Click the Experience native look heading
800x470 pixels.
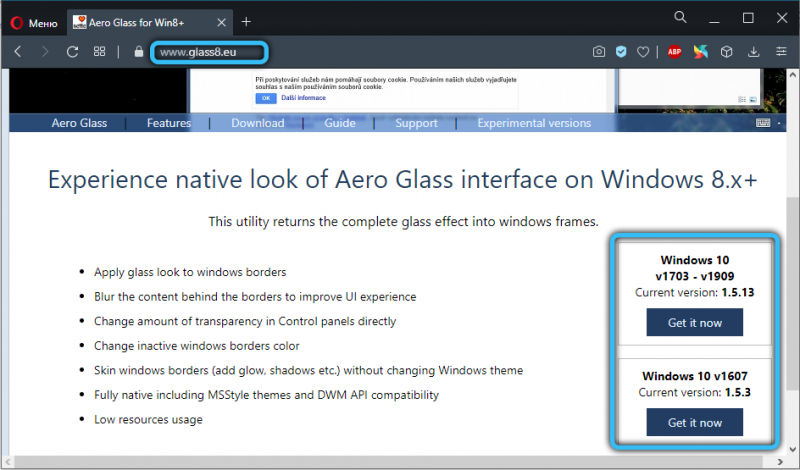click(403, 179)
